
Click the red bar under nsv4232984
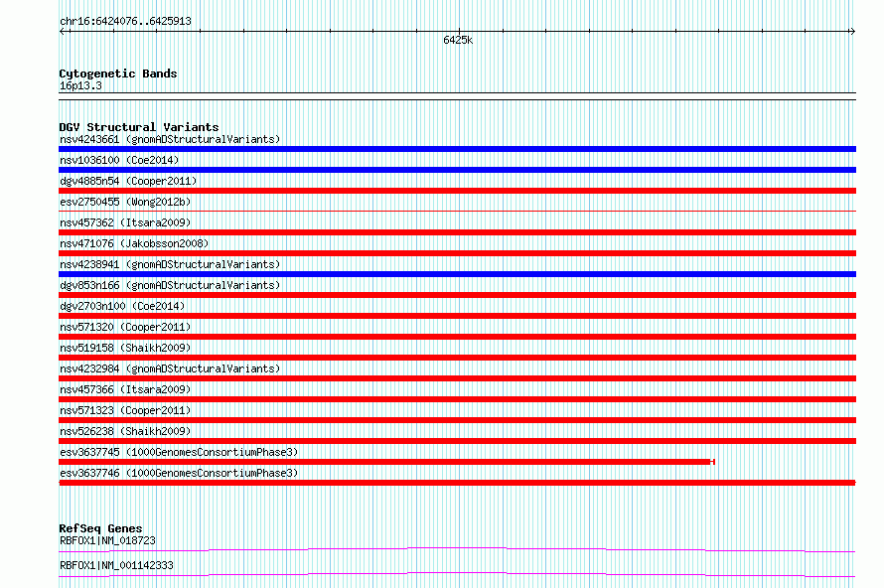point(457,378)
